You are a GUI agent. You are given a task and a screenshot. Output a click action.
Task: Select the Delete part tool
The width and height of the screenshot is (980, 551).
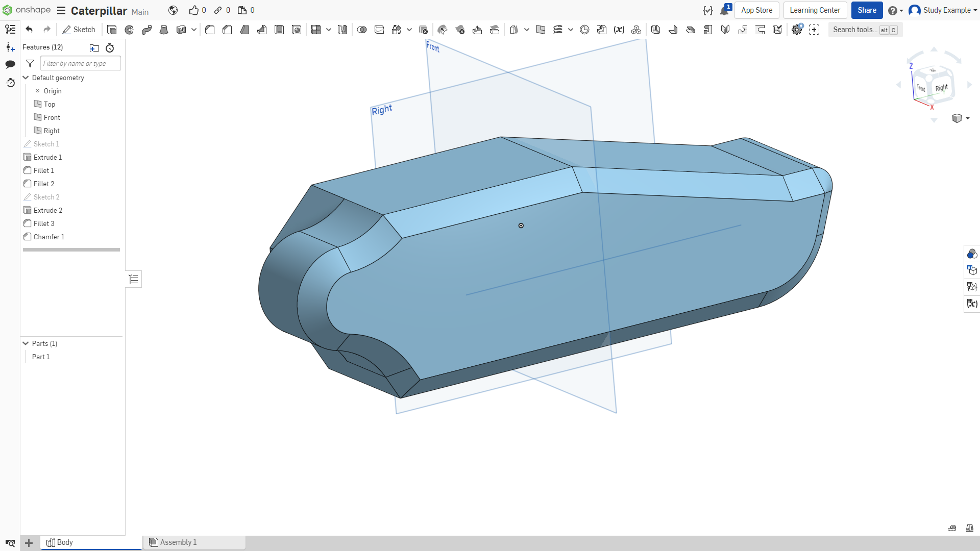point(423,30)
